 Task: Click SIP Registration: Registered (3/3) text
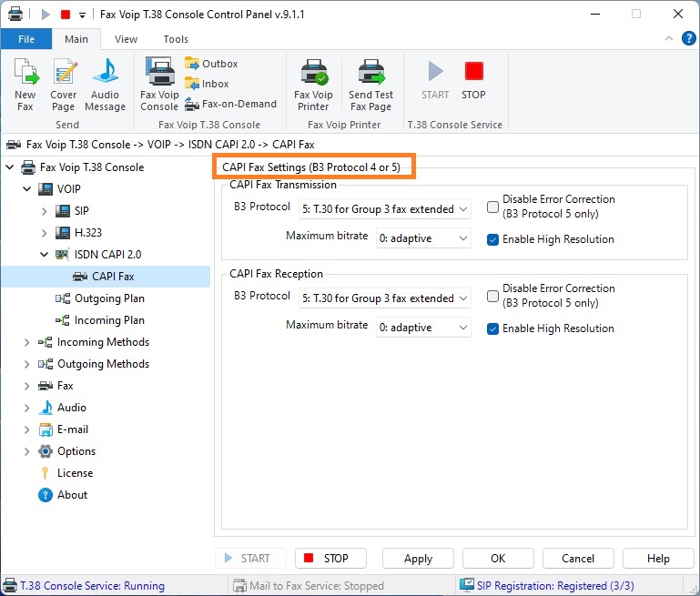coord(555,585)
